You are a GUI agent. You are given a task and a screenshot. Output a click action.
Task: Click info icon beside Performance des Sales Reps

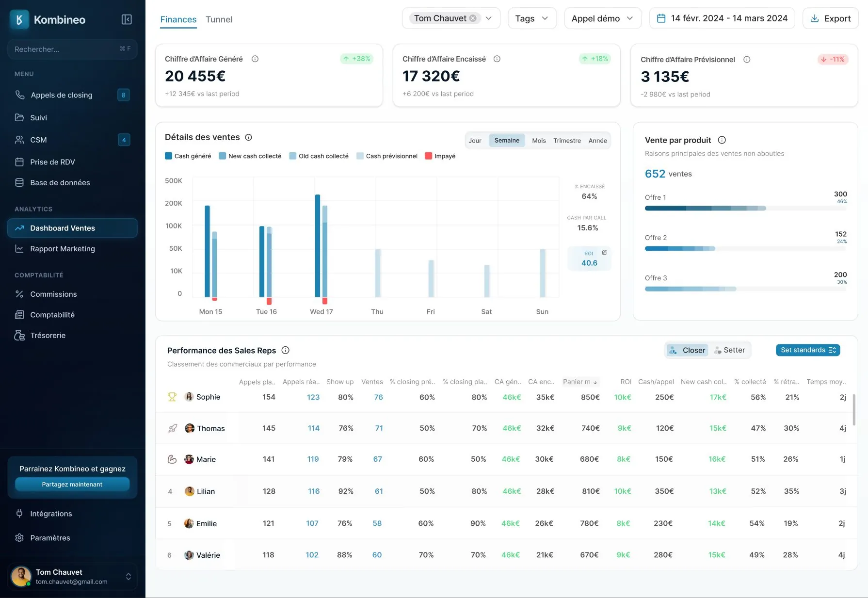click(286, 350)
